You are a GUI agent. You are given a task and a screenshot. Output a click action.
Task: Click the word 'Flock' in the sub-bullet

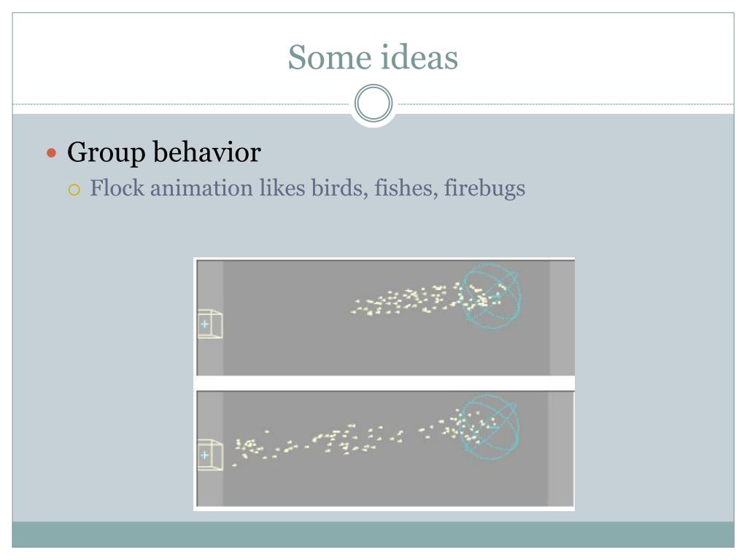pyautogui.click(x=117, y=187)
